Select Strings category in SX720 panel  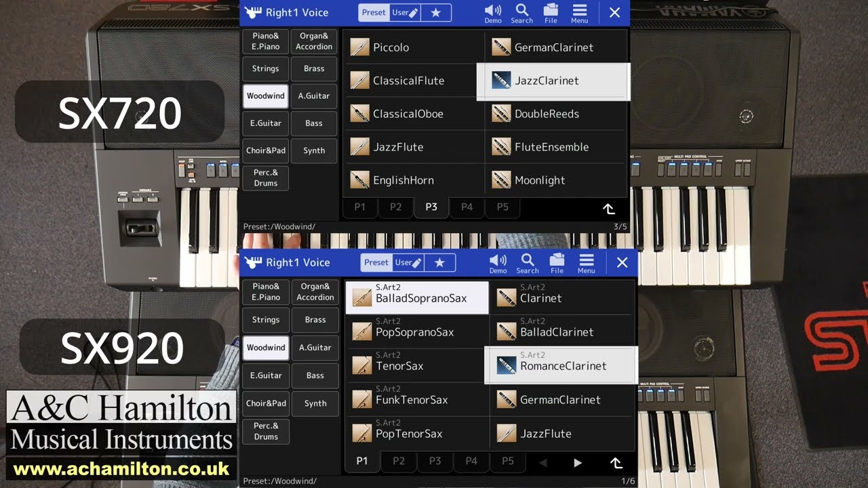click(x=265, y=68)
